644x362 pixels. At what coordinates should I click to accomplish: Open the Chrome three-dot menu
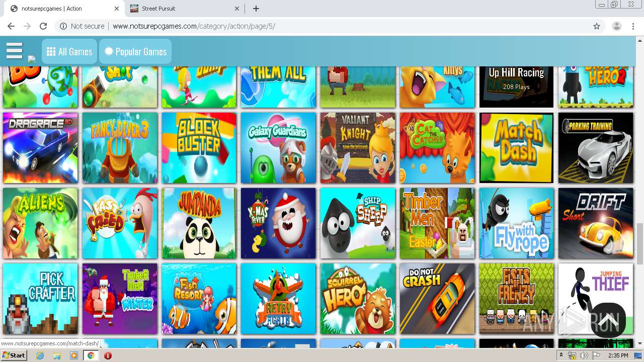[633, 26]
